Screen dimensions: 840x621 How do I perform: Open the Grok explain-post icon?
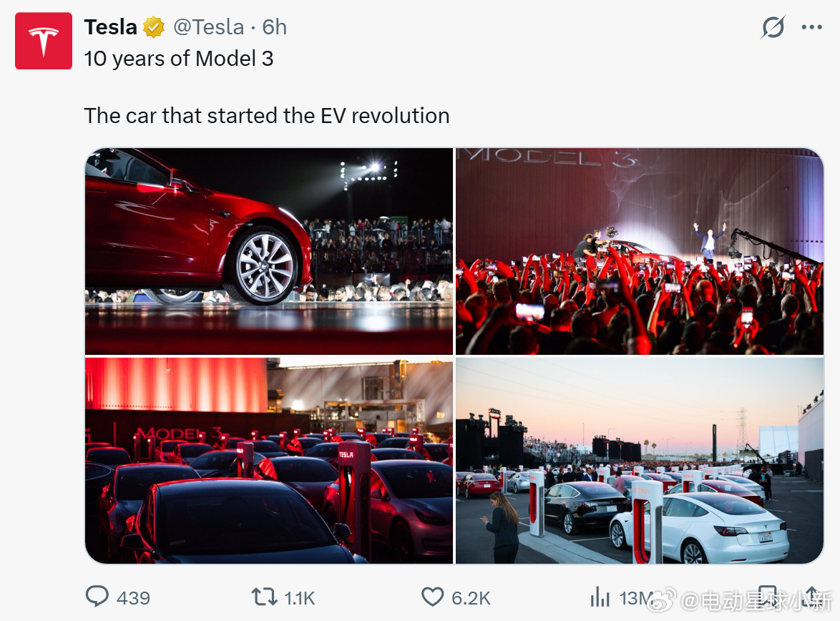pyautogui.click(x=773, y=28)
